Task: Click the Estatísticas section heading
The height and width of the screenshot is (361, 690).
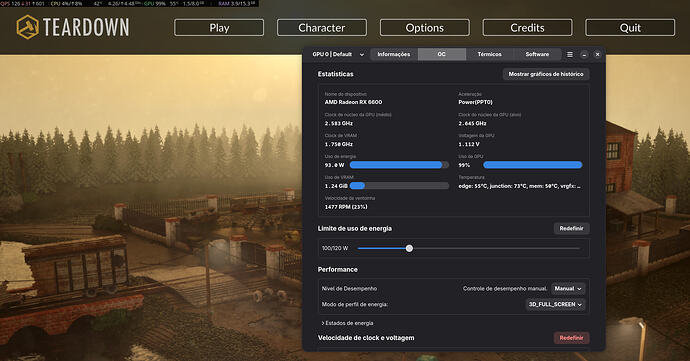Action: (x=335, y=74)
